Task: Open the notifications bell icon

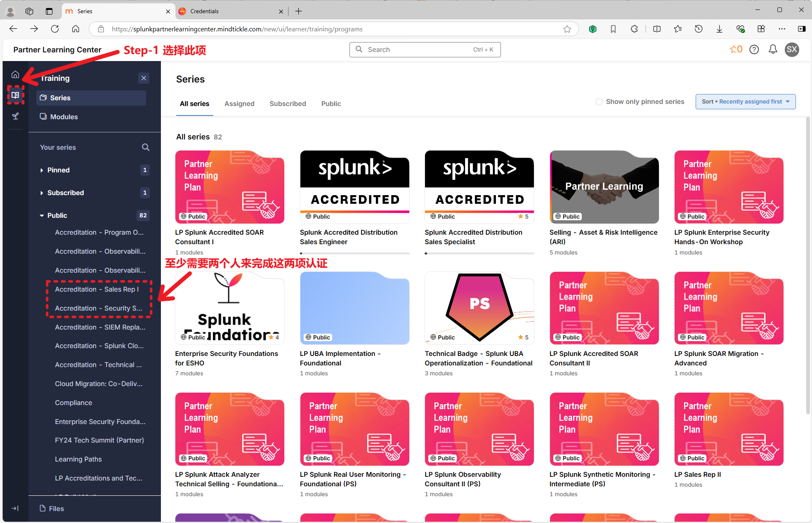Action: pos(773,49)
